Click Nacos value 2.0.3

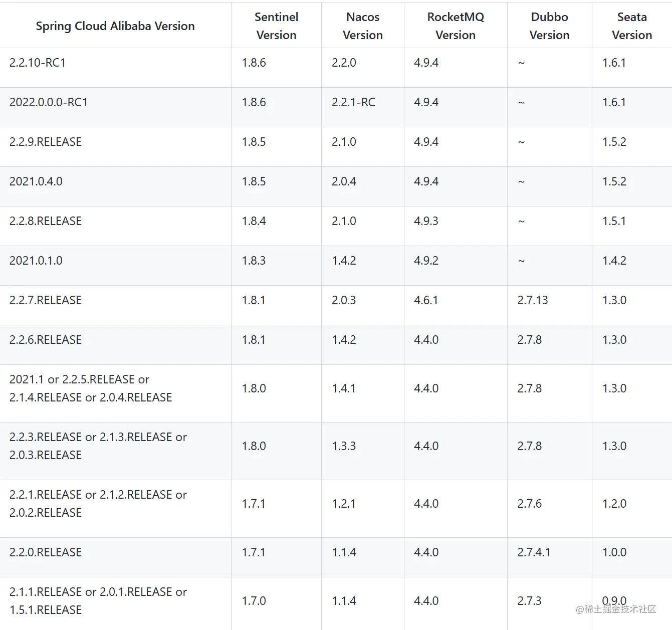[x=344, y=300]
